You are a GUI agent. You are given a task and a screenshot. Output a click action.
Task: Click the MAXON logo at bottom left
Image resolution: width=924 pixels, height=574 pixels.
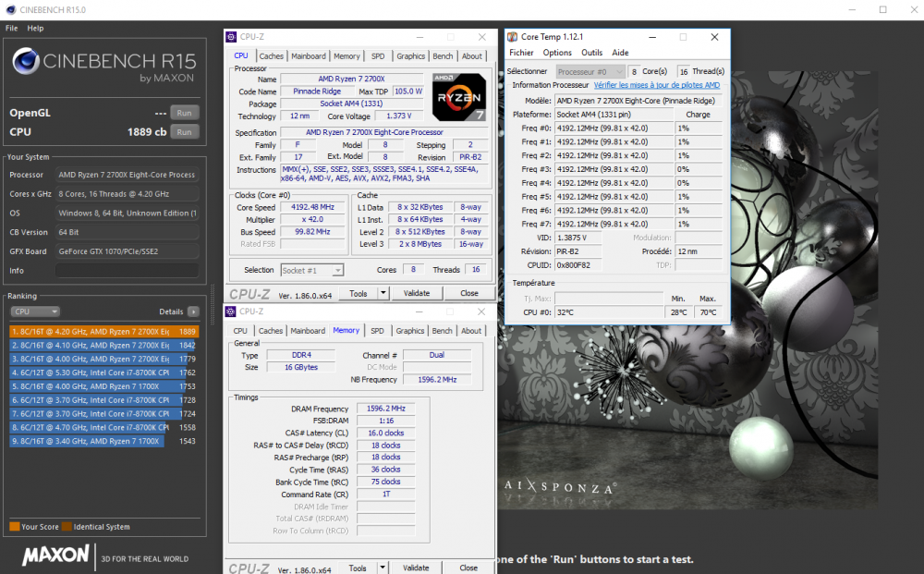(55, 555)
